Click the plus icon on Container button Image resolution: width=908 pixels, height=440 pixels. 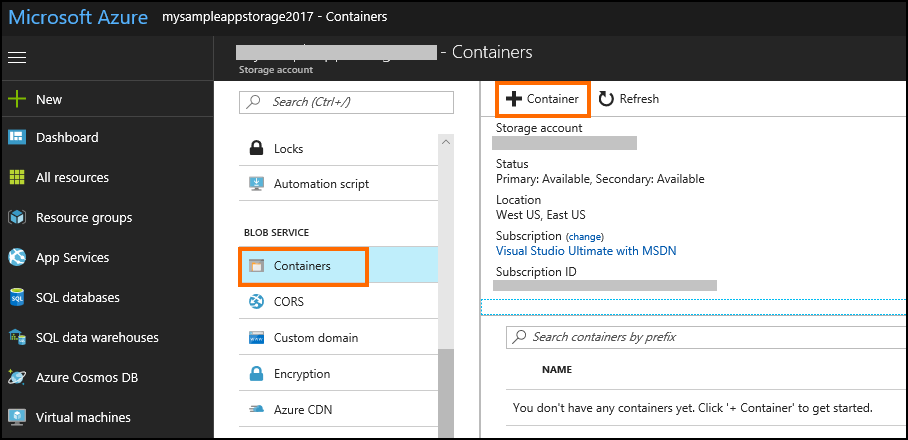click(514, 99)
